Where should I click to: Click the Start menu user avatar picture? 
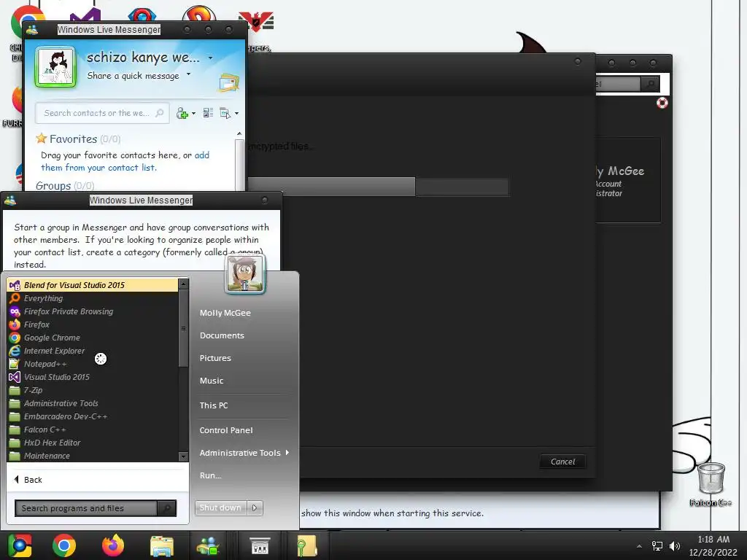245,274
